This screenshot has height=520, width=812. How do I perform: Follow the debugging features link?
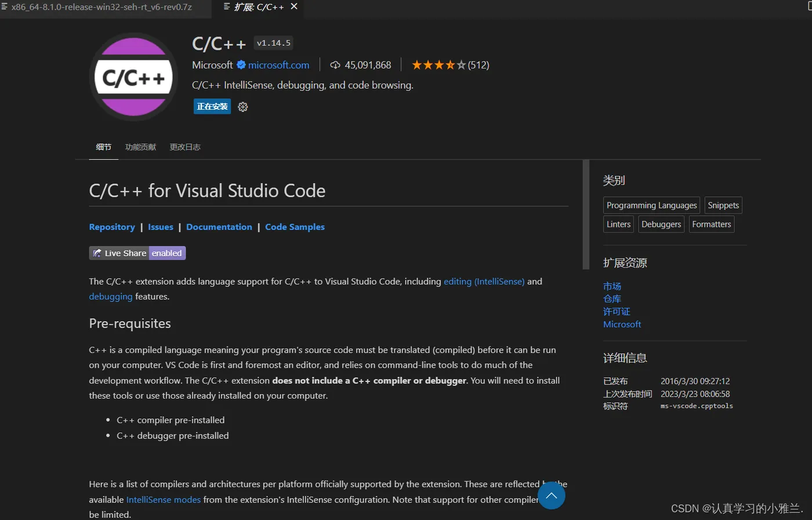[x=111, y=297]
